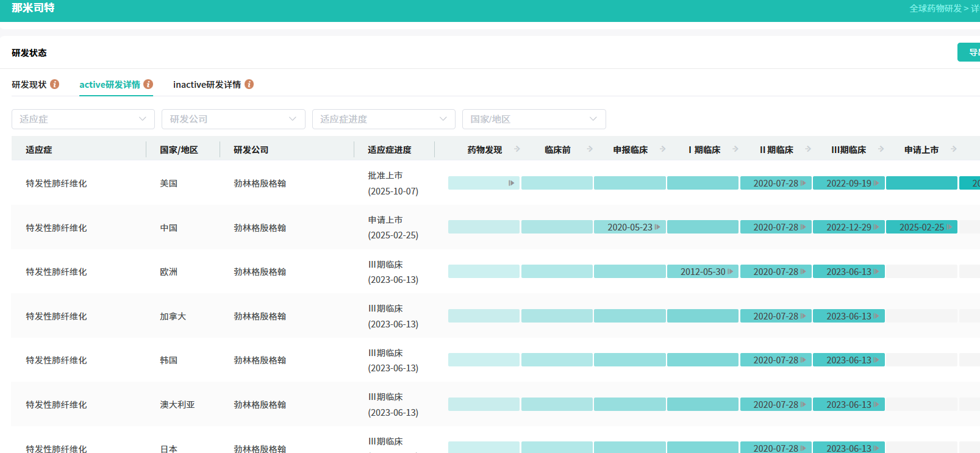Click info icon beside inactive研发详情 tab
Image resolution: width=980 pixels, height=453 pixels.
[x=249, y=84]
